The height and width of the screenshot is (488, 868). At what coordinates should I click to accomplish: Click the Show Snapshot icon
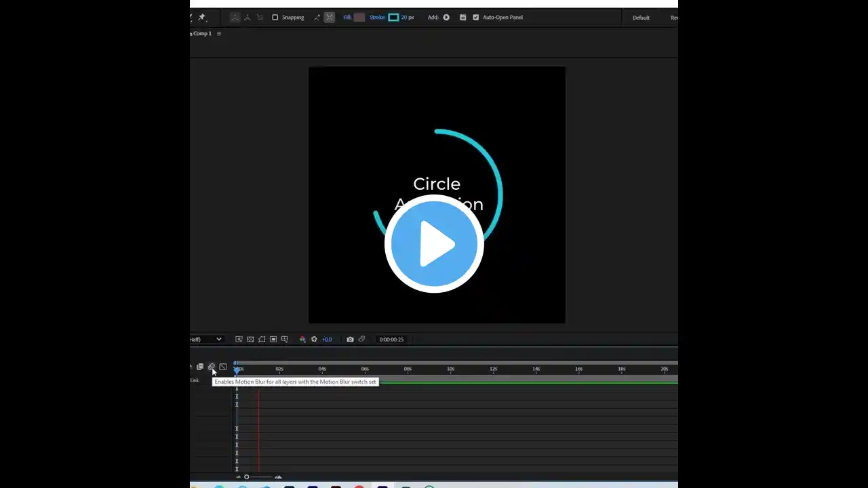pos(361,340)
